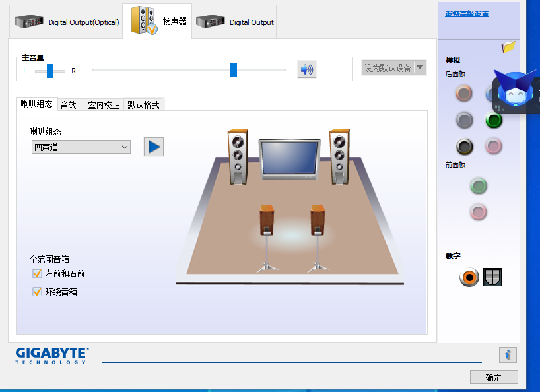This screenshot has width=540, height=392.
Task: Click the yellow folder connector settings icon
Action: coord(508,47)
